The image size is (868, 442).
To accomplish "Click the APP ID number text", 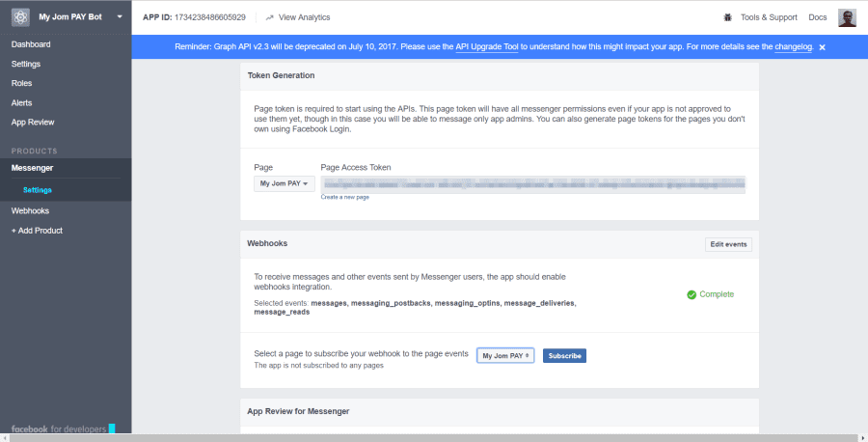I will pyautogui.click(x=210, y=17).
